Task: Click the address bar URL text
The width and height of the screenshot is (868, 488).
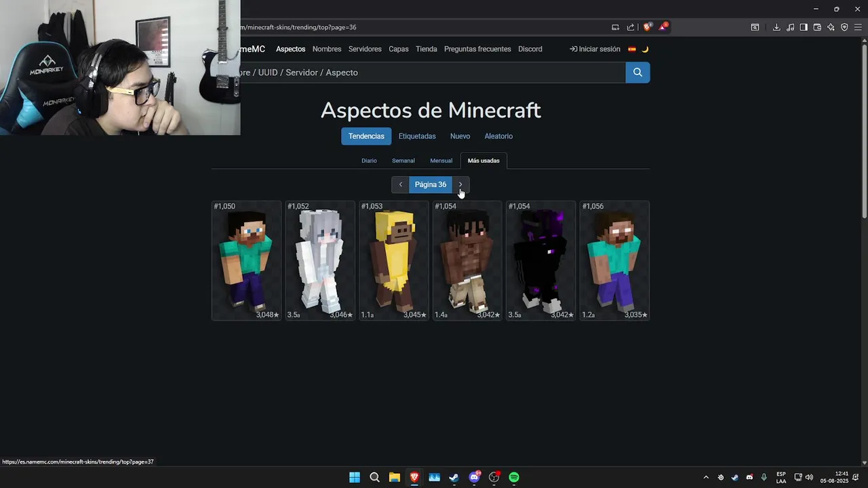Action: tap(298, 27)
